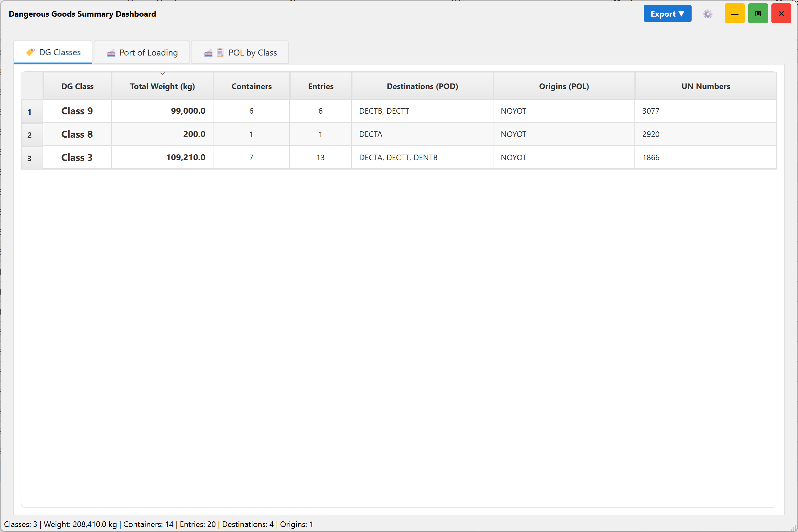The height and width of the screenshot is (532, 798).
Task: Select the Class 9 cell
Action: [77, 111]
